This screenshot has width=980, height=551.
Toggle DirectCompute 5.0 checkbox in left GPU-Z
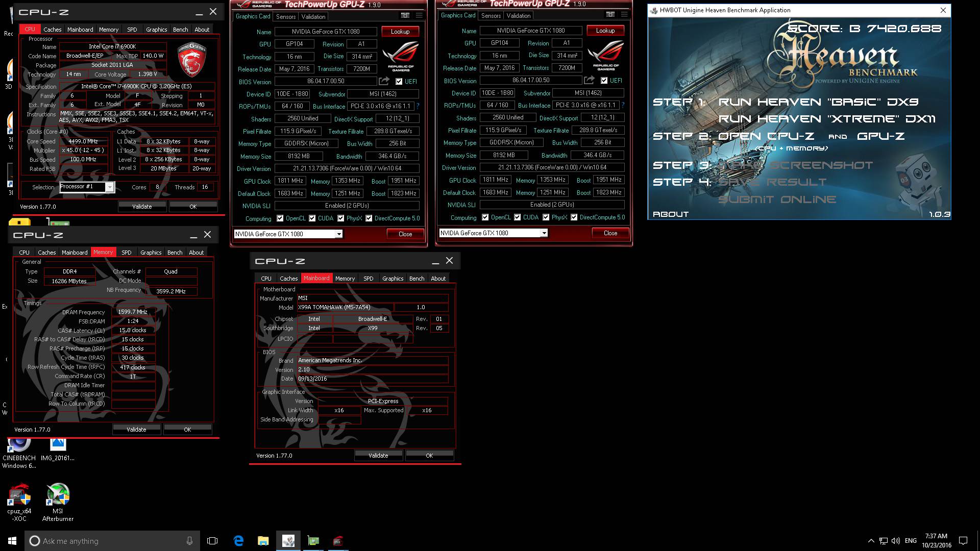pyautogui.click(x=369, y=218)
